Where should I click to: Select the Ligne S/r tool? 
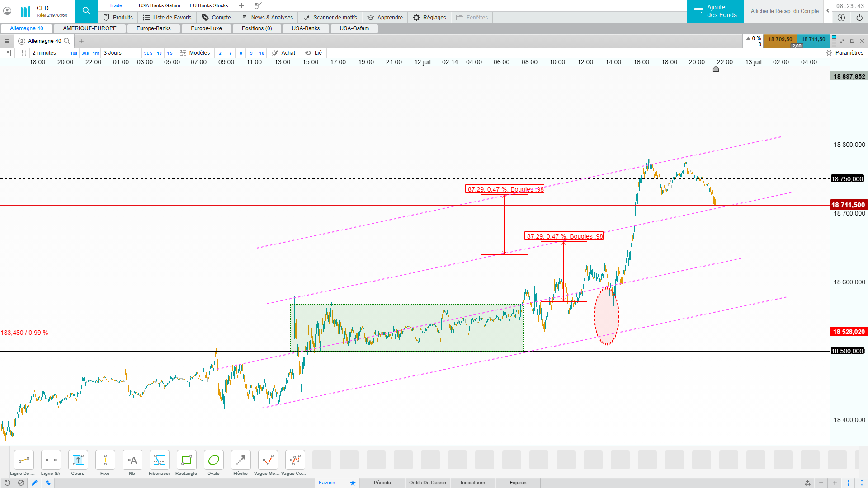(x=51, y=460)
